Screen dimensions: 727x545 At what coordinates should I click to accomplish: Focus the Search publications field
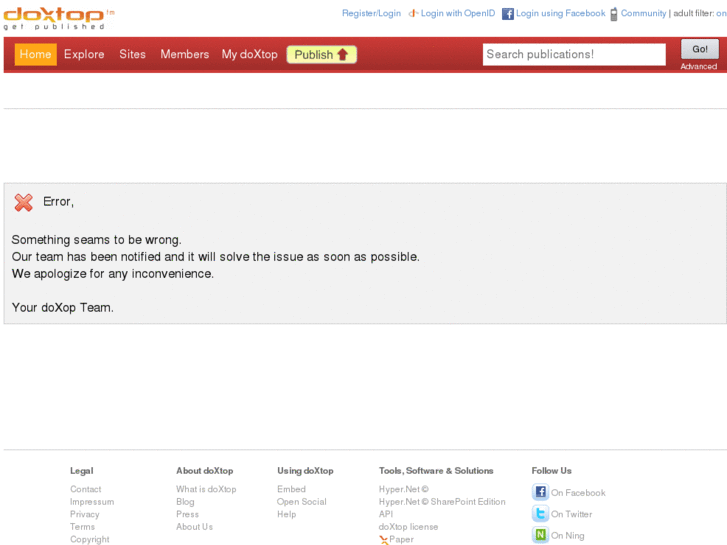[x=574, y=54]
